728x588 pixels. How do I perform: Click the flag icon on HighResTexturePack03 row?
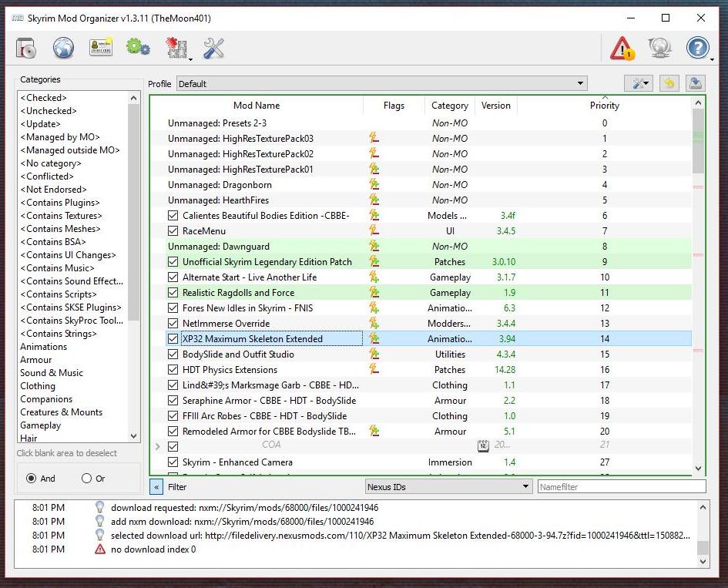[x=374, y=138]
